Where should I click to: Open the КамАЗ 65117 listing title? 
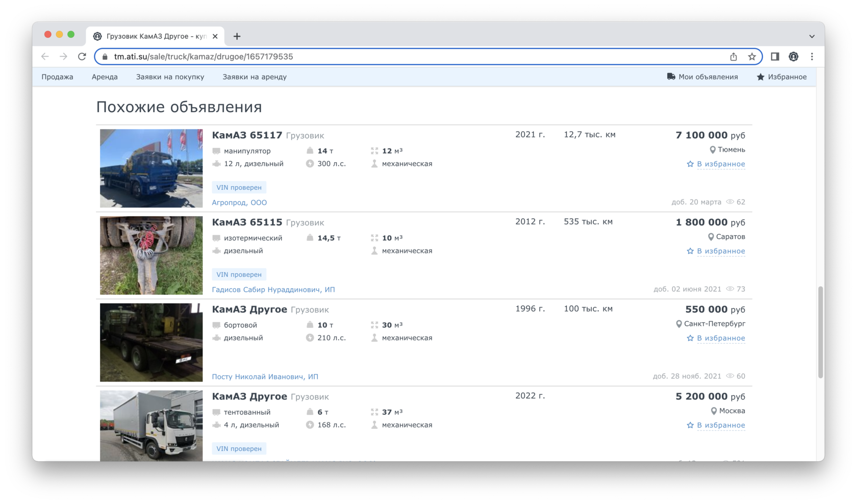(x=247, y=135)
